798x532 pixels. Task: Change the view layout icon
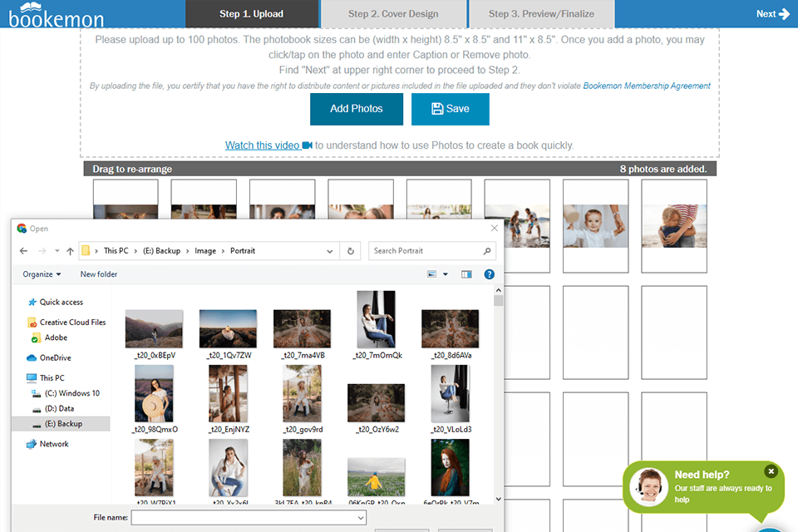pyautogui.click(x=431, y=274)
